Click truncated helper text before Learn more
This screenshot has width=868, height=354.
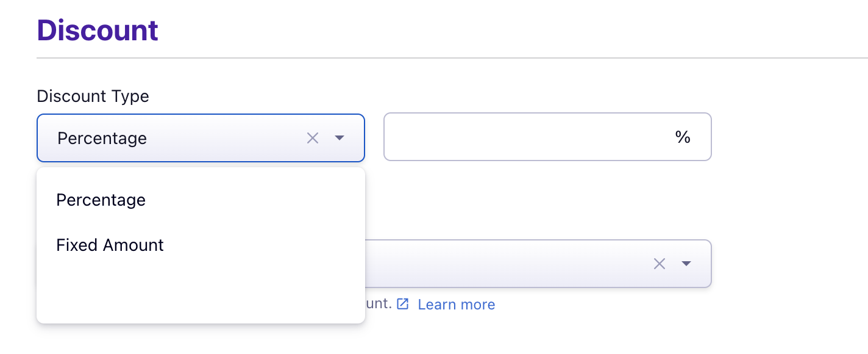(x=379, y=303)
